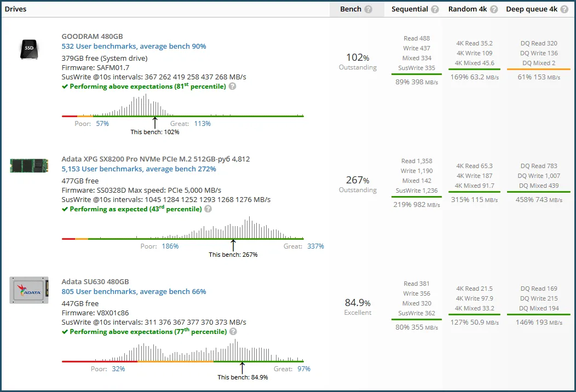576x392 pixels.
Task: Click help icon after GOODRAM 81st percentile
Action: [x=232, y=87]
